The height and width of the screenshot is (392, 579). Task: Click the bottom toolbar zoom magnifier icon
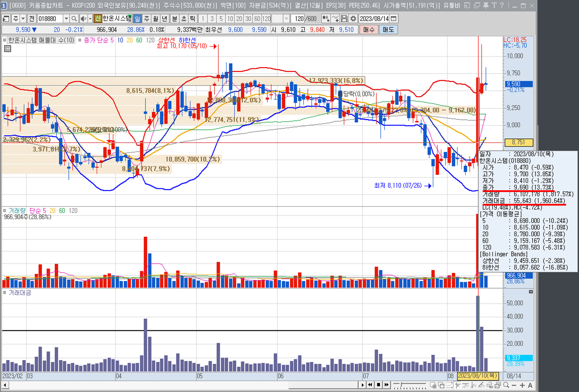pyautogui.click(x=506, y=385)
